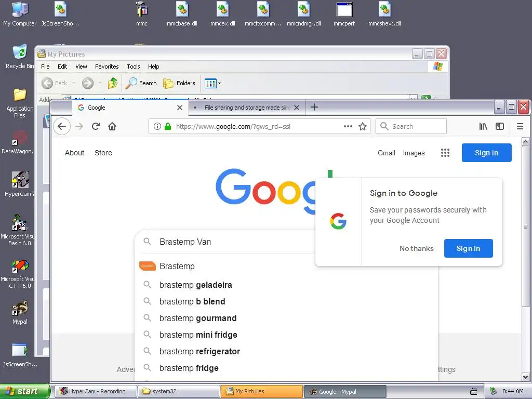Click the browser Search box
Viewport: 532px width, 399px height.
[411, 127]
